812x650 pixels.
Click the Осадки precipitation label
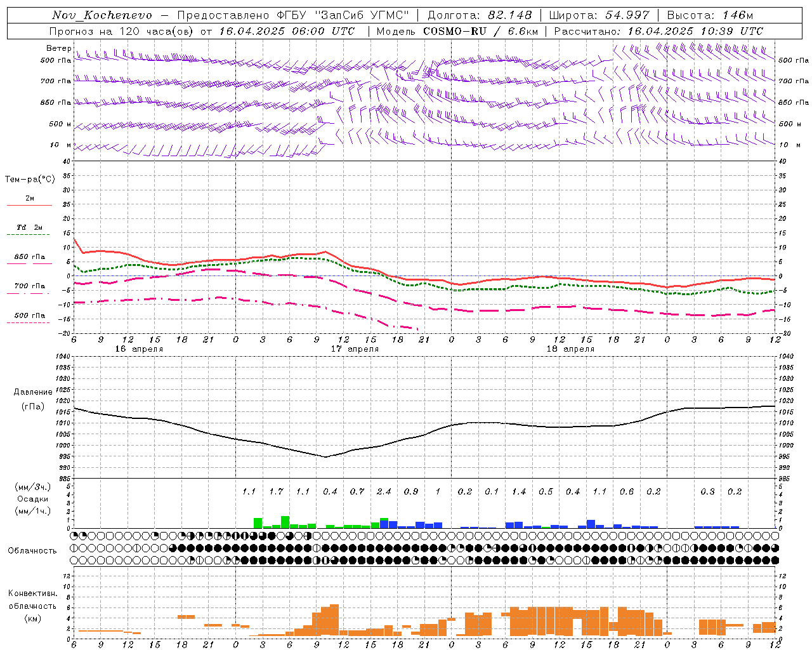33,499
